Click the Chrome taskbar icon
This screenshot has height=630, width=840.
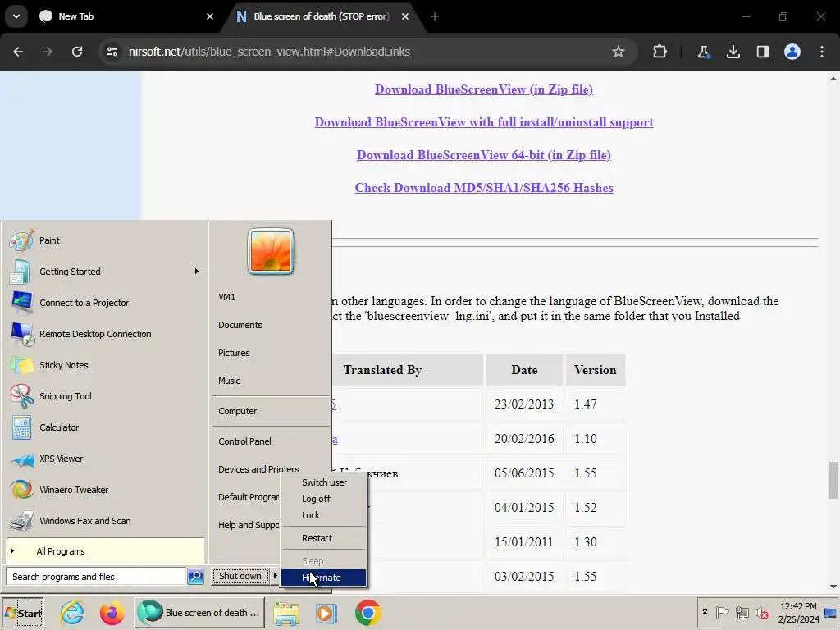367,613
